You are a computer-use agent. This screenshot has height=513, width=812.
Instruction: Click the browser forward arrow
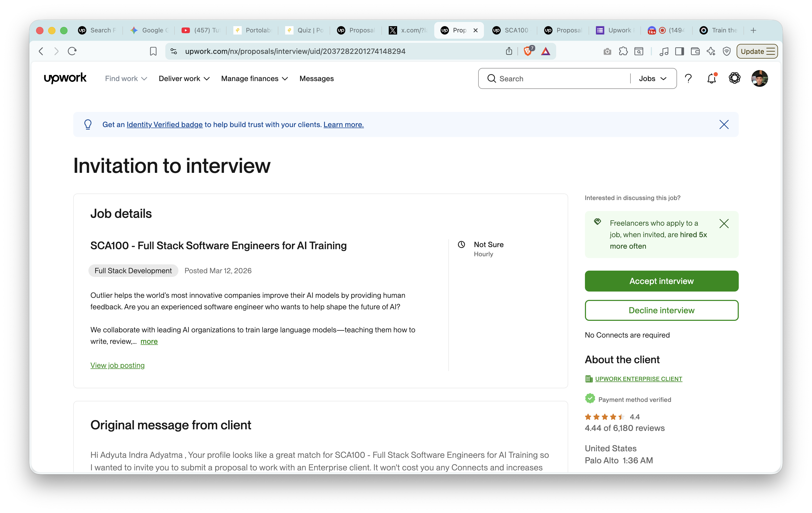click(56, 51)
